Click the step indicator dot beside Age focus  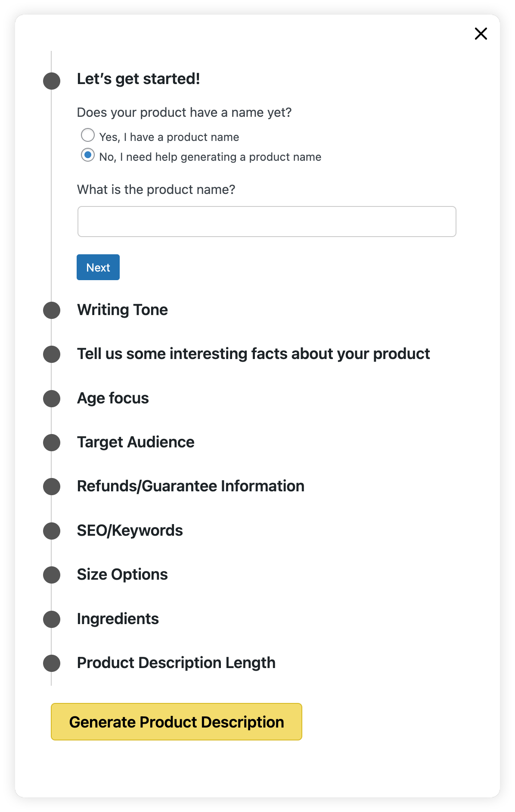coord(52,399)
